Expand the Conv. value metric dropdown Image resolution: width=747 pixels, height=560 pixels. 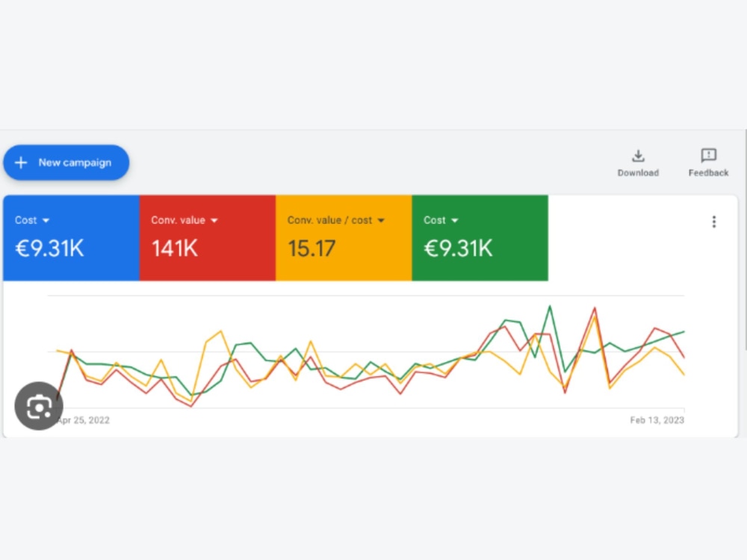(x=214, y=220)
